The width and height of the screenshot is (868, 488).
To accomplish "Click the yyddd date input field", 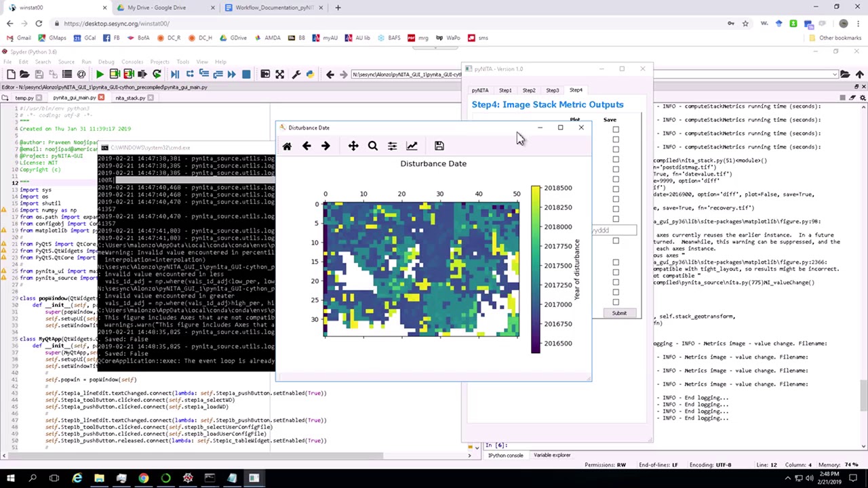I will tap(614, 230).
